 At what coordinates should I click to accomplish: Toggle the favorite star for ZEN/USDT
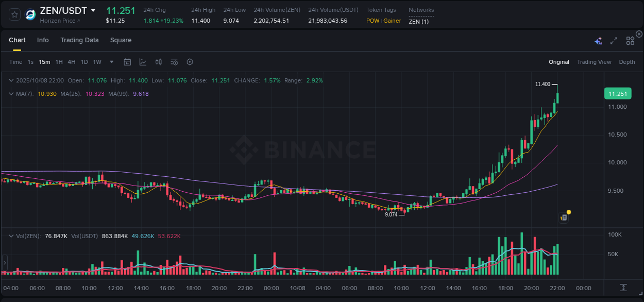(x=14, y=14)
